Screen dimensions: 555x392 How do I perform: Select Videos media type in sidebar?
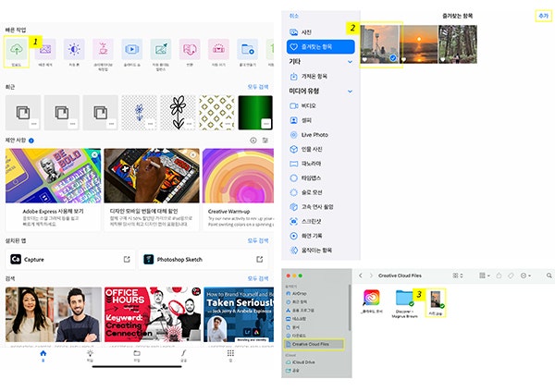321,105
